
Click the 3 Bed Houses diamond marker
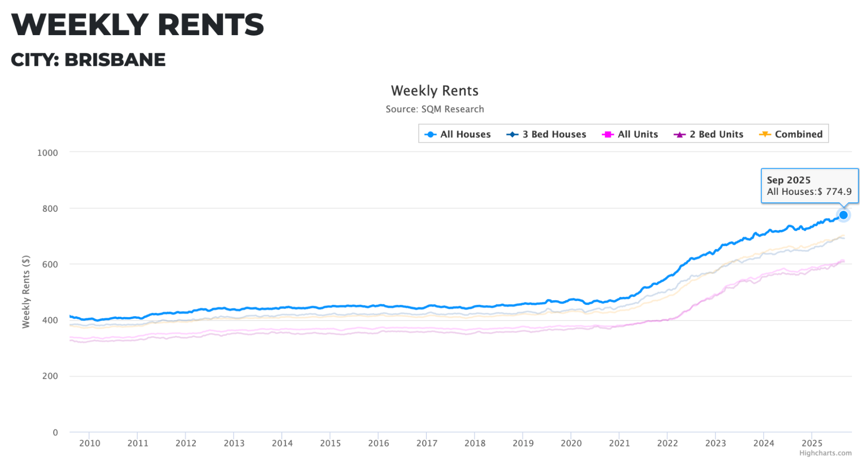coord(512,134)
